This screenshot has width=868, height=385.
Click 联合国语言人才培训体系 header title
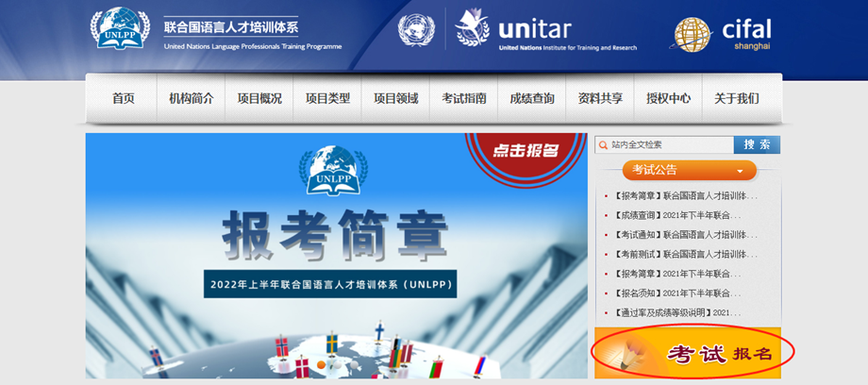(x=231, y=27)
